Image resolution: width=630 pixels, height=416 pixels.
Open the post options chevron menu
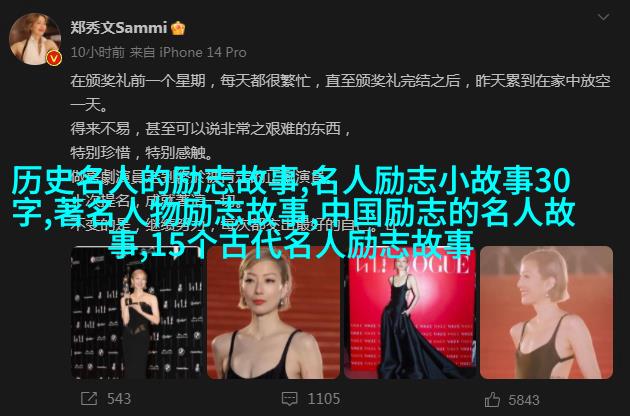[603, 17]
